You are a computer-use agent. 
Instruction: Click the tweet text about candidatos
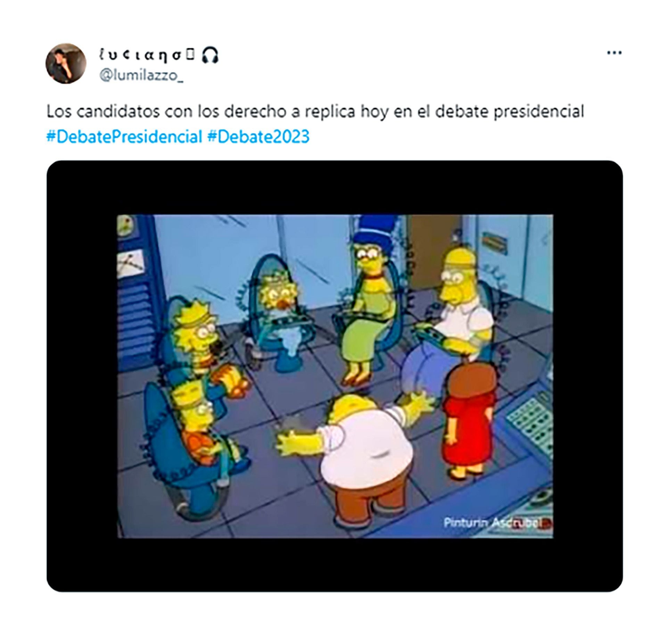point(315,112)
